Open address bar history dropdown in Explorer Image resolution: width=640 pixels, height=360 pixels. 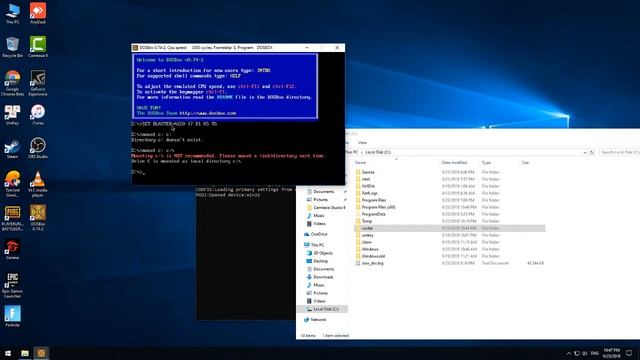point(584,152)
